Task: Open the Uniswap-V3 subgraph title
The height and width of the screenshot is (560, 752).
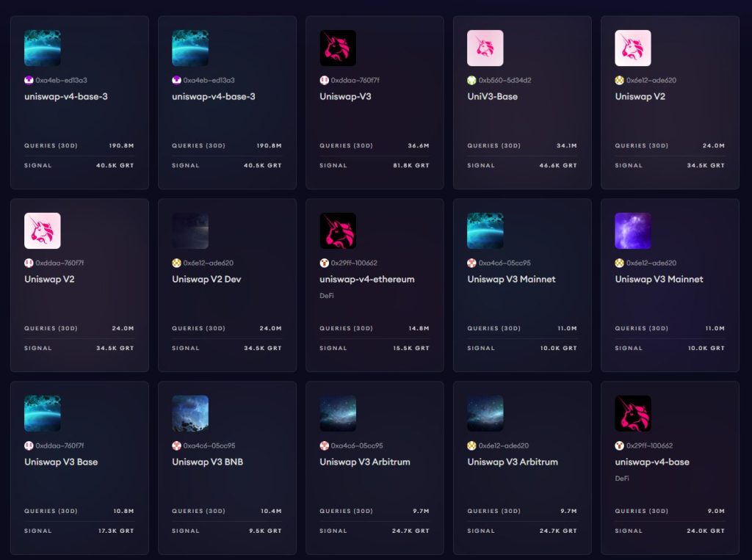Action: point(345,96)
